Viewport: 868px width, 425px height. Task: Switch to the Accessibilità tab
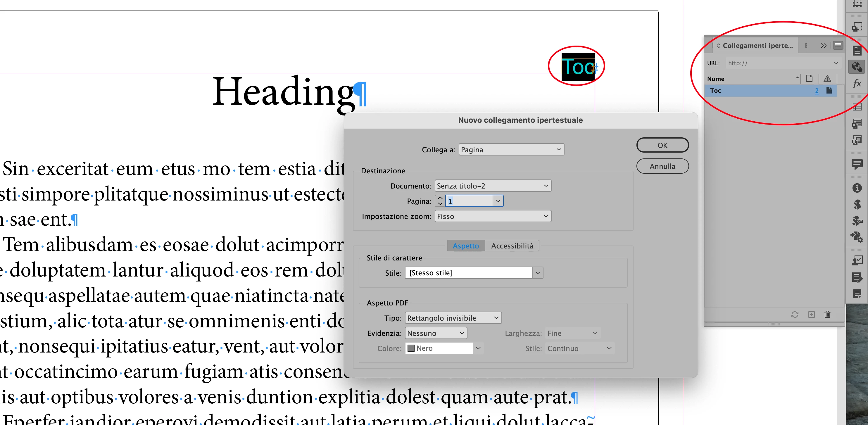click(x=512, y=246)
